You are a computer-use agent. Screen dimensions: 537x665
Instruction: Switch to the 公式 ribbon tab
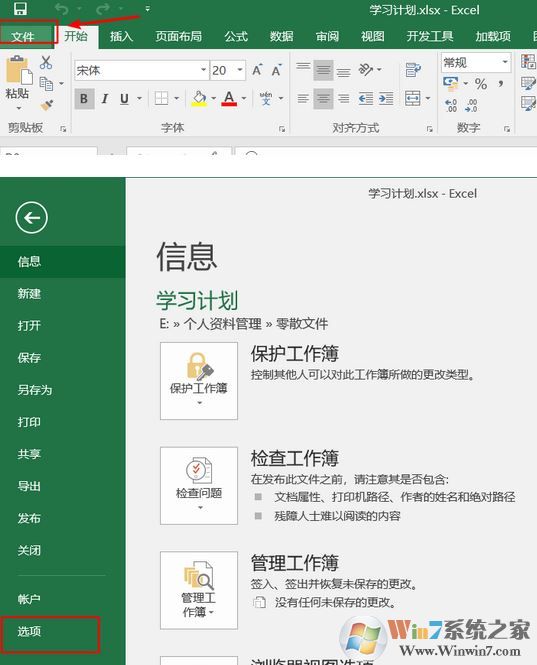(236, 36)
